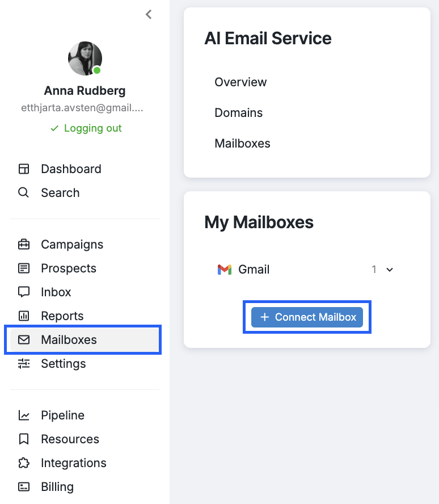Click the Reports bar chart icon
439x504 pixels.
coord(24,316)
